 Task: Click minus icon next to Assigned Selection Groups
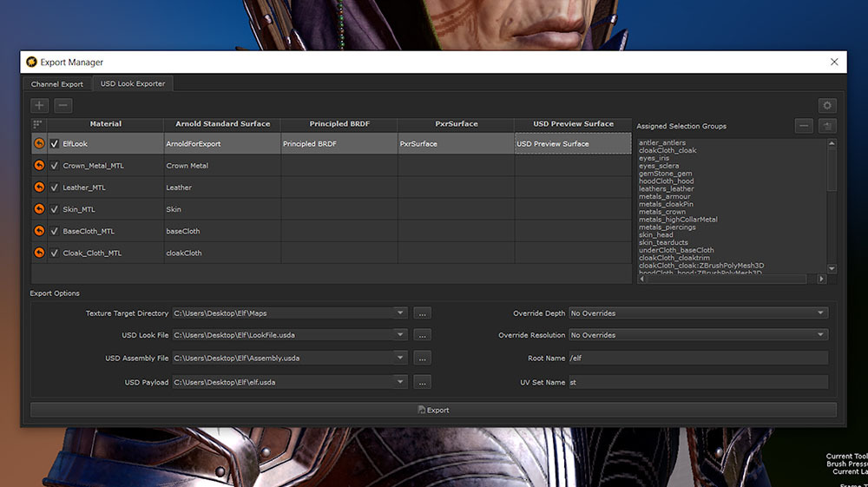point(805,126)
